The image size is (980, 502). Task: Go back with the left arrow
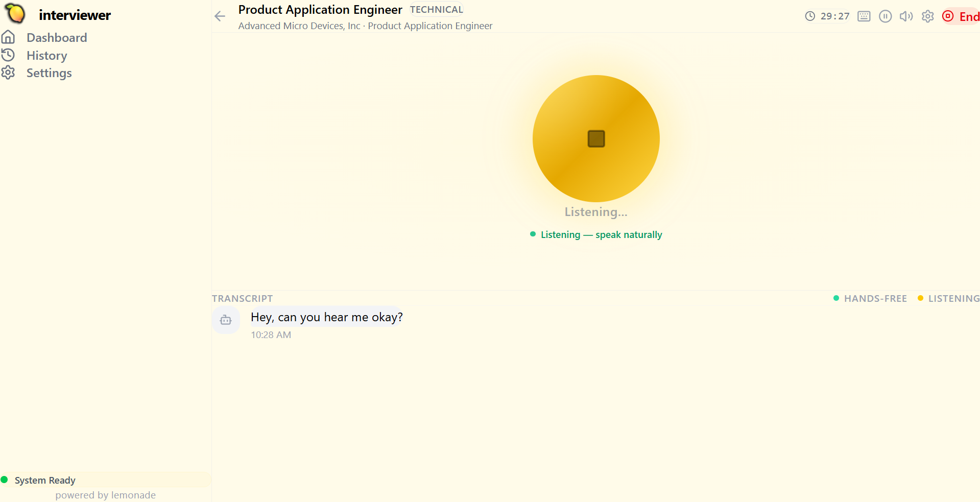[x=220, y=16]
